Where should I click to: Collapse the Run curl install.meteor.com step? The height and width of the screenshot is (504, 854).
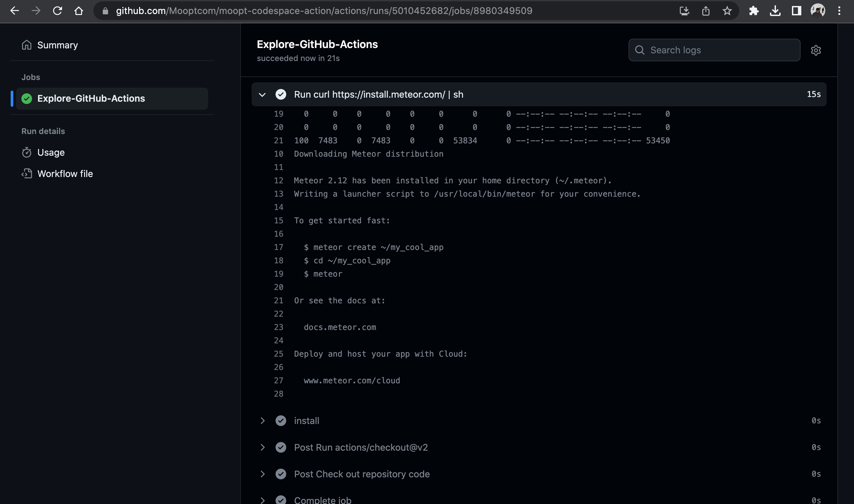262,94
